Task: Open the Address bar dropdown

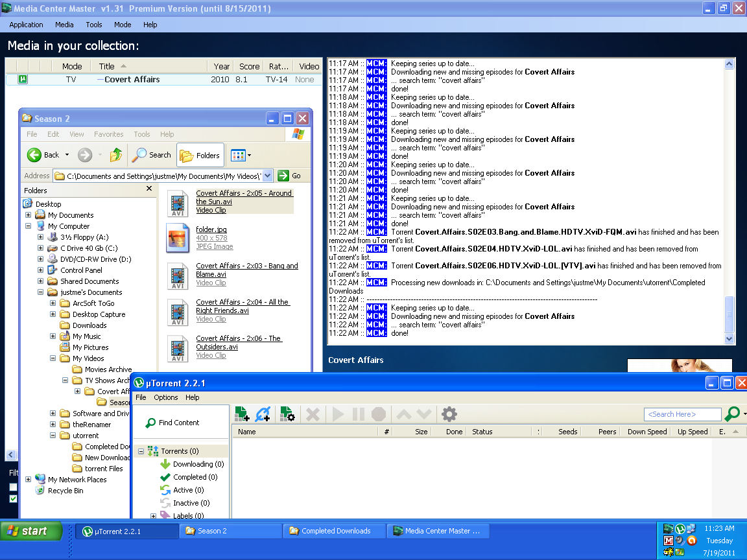Action: pos(268,176)
